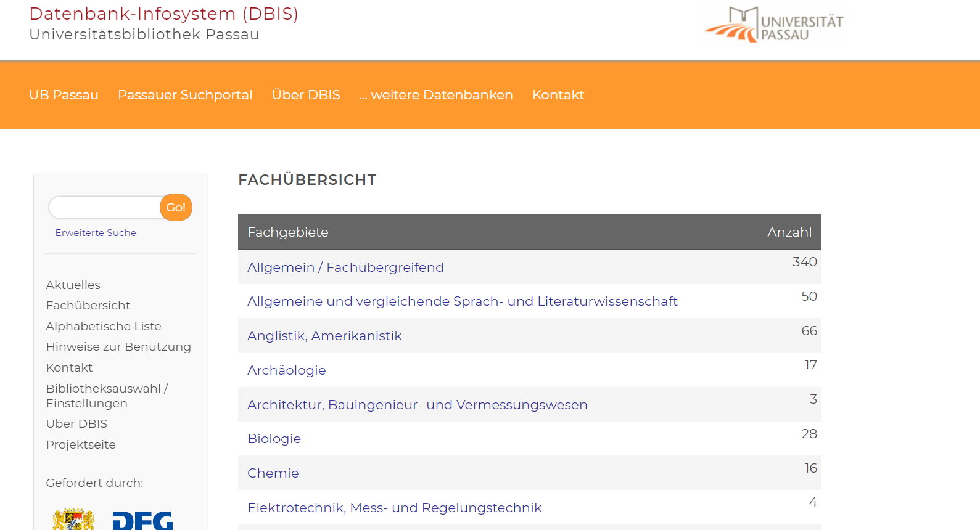The image size is (980, 530).
Task: Go to Passauer Suchportal in the navbar
Action: pos(185,95)
